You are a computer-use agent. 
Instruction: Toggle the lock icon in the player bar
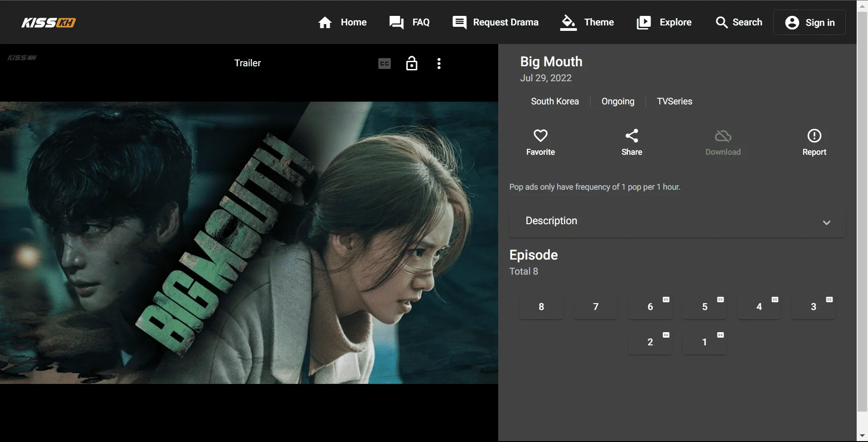pyautogui.click(x=412, y=63)
